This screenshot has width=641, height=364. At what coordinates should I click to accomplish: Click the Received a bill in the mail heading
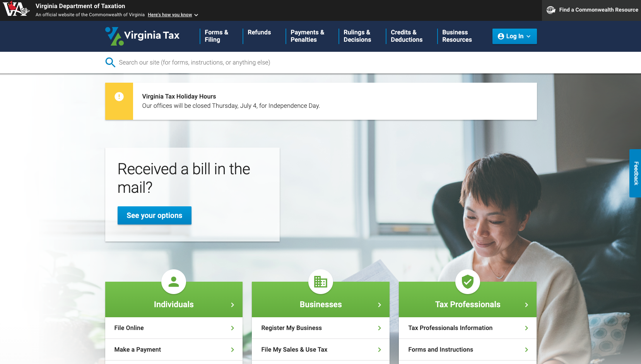click(184, 178)
